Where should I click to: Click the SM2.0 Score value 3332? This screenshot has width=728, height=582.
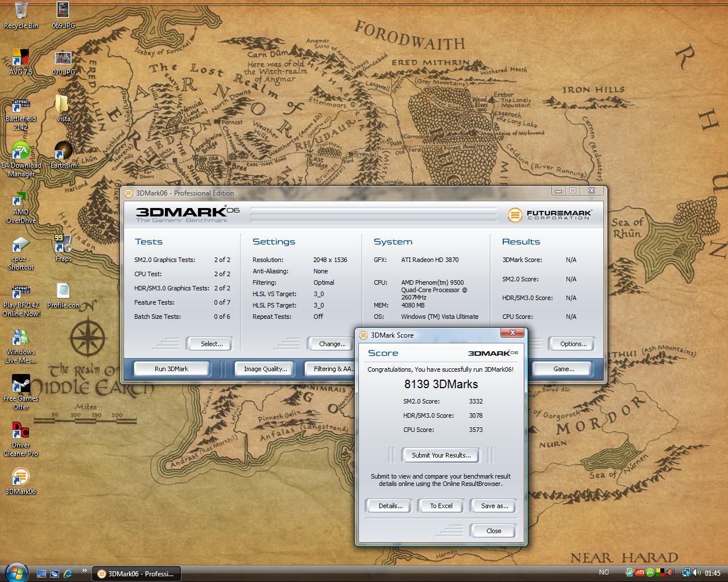click(x=475, y=401)
